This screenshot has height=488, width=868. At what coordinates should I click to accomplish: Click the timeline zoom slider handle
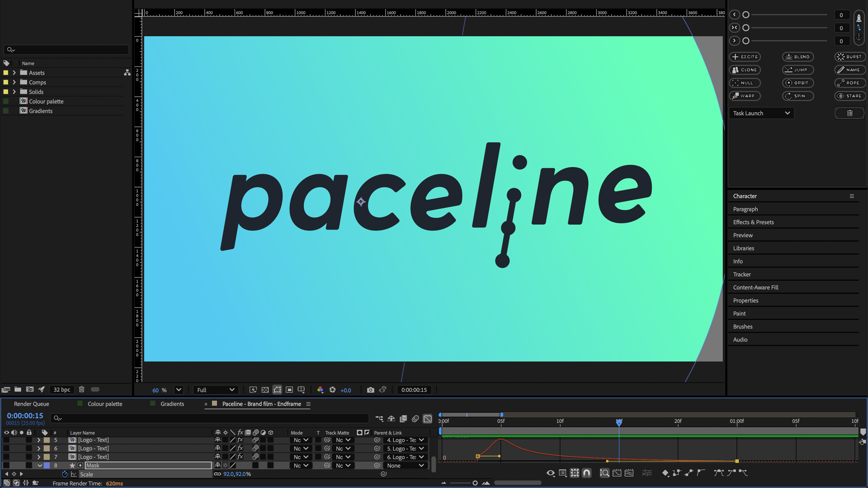475,483
